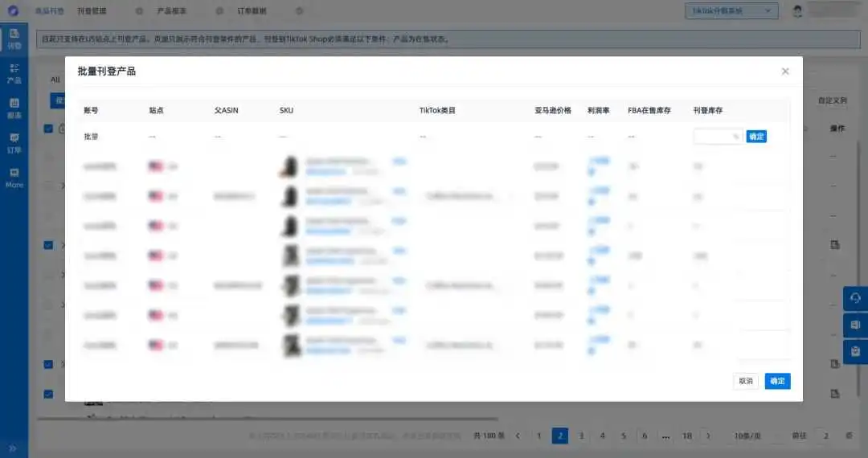Open the More sidebar section

(14, 178)
